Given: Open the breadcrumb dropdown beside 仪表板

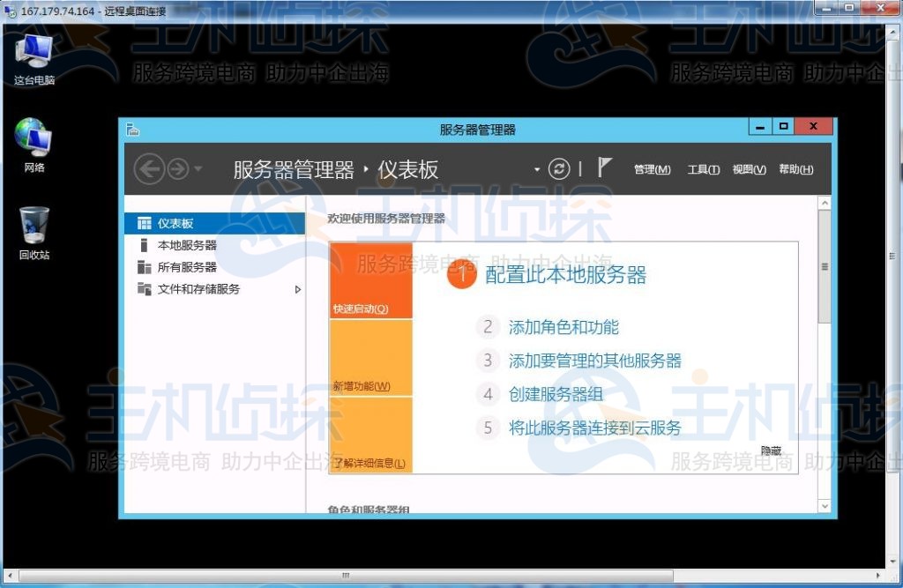Looking at the screenshot, I should (536, 169).
